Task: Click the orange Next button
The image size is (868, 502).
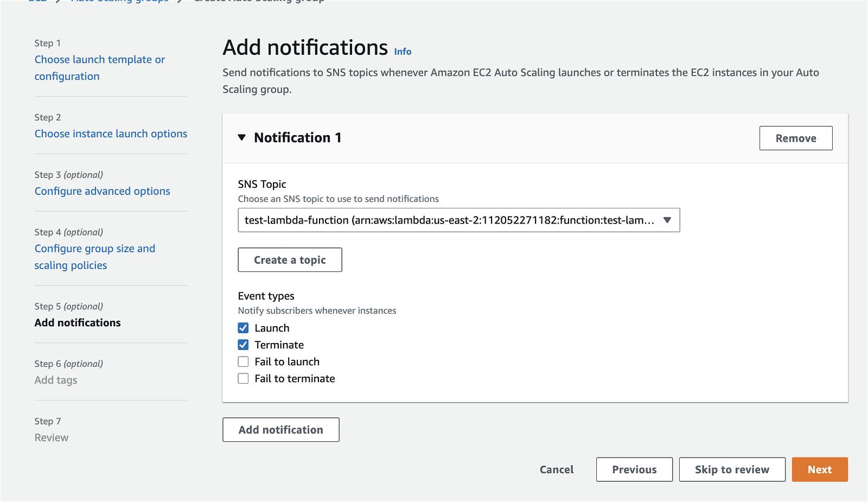Action: tap(819, 469)
